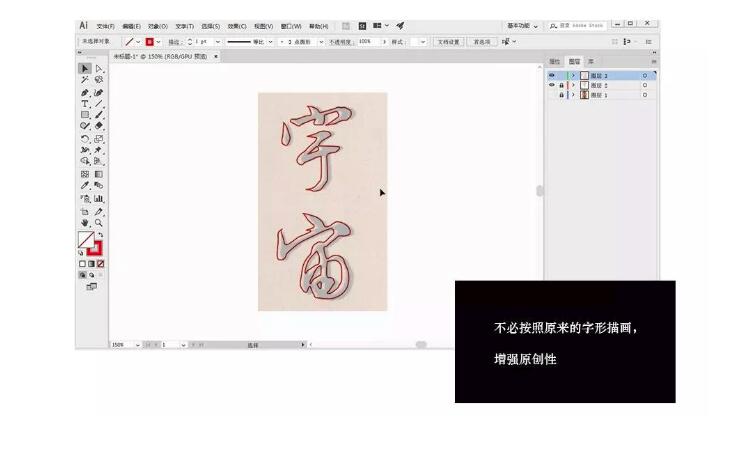Open brush definition 3 点圆形 dropdown
The width and height of the screenshot is (740, 464).
[321, 42]
